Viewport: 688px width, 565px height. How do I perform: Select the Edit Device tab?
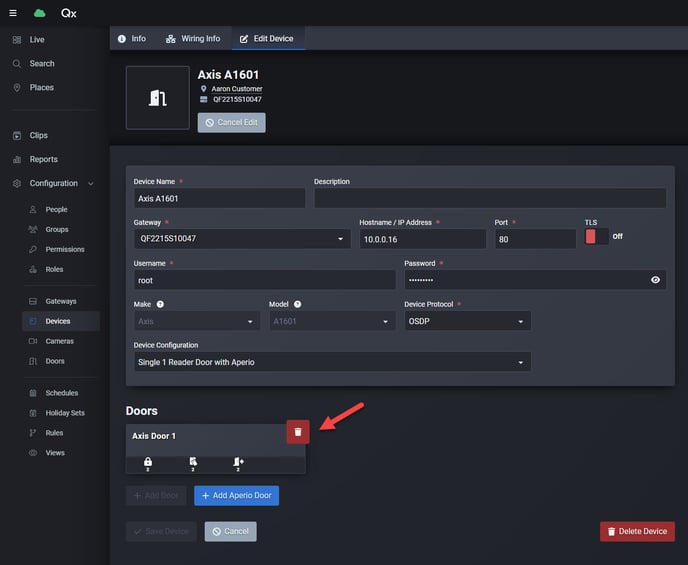[x=267, y=39]
